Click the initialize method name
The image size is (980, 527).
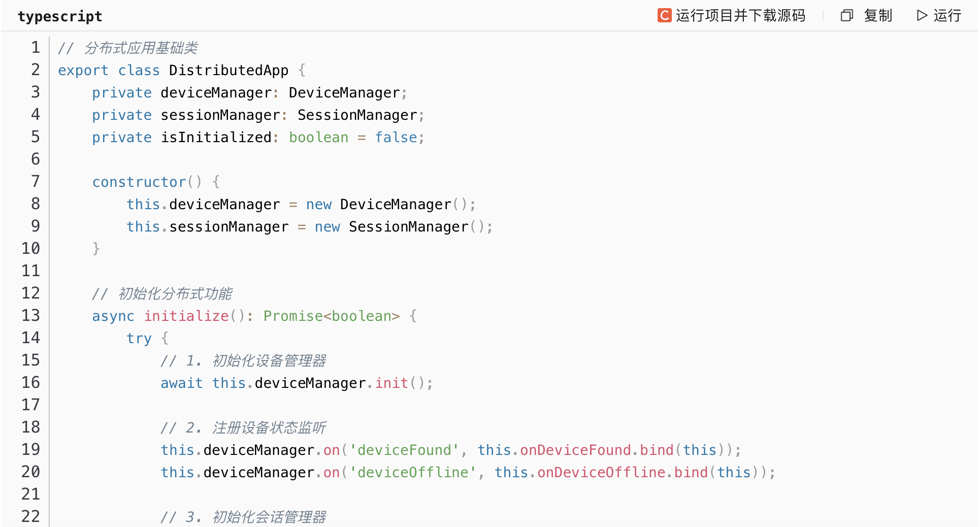click(186, 316)
